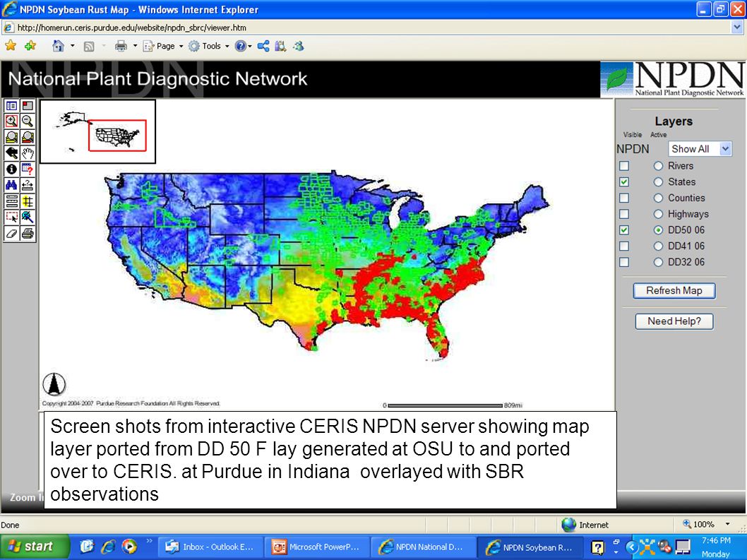Click Zoom to Full Extent icon
Screen dimensions: 747x560
tap(12, 137)
